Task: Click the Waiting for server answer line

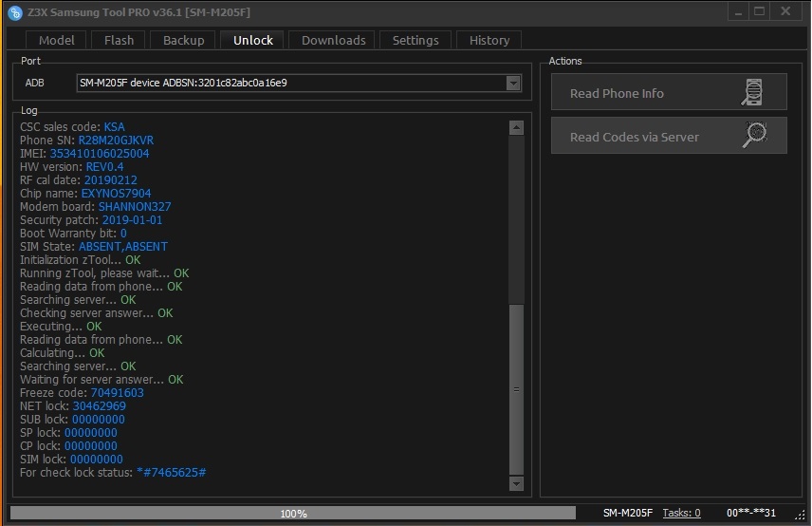Action: [x=101, y=380]
